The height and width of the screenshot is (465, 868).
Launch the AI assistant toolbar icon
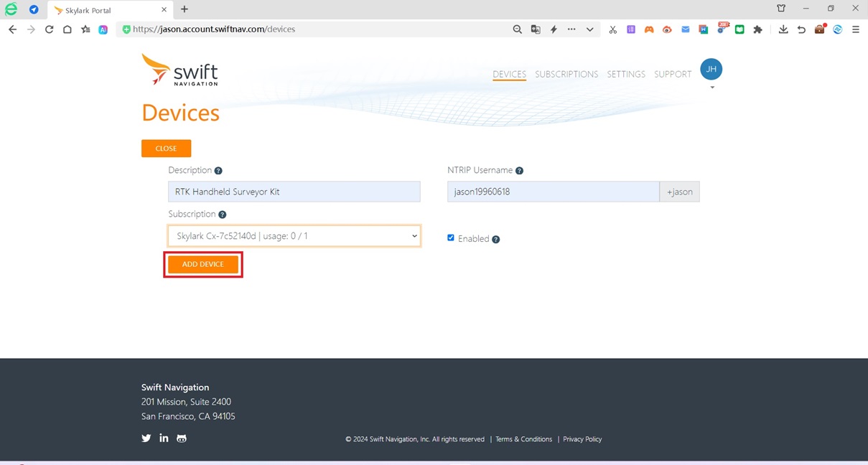[103, 29]
